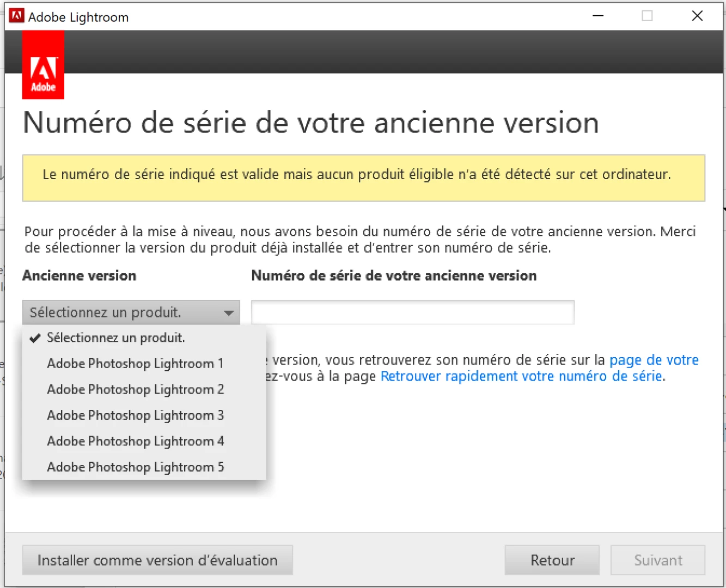726x588 pixels.
Task: Click the disabled maximize button
Action: click(647, 16)
